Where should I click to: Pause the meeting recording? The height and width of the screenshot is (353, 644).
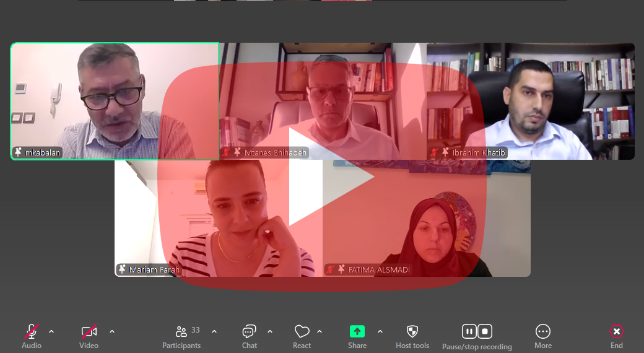click(469, 331)
